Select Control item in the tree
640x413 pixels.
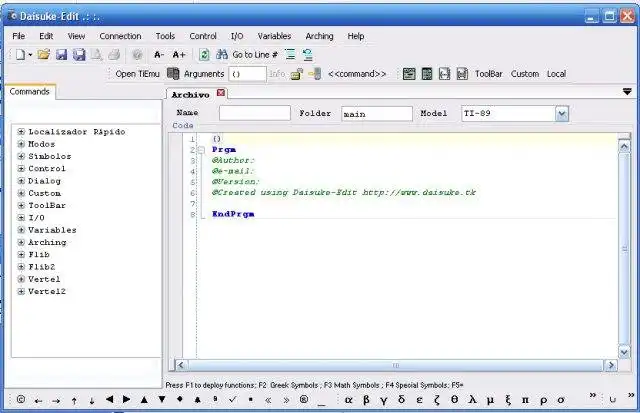47,168
